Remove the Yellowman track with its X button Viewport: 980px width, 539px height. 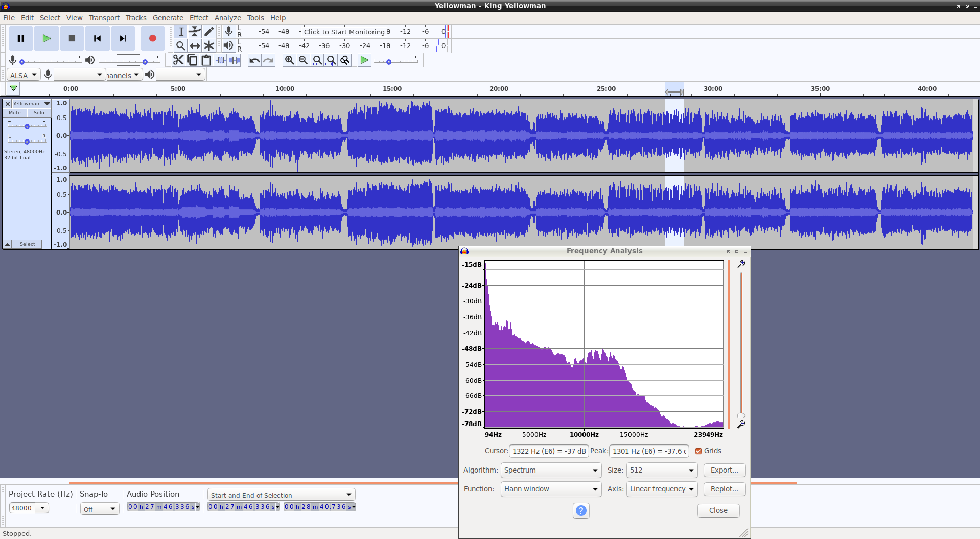8,104
